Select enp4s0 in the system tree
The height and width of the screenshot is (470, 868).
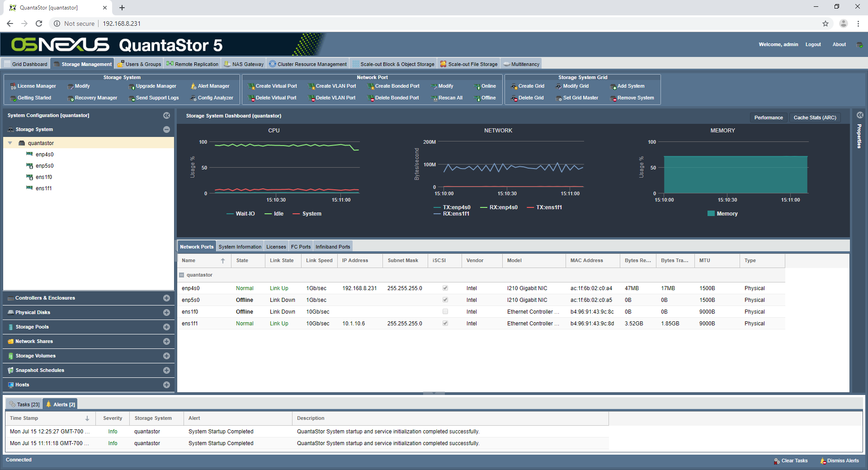pyautogui.click(x=44, y=154)
